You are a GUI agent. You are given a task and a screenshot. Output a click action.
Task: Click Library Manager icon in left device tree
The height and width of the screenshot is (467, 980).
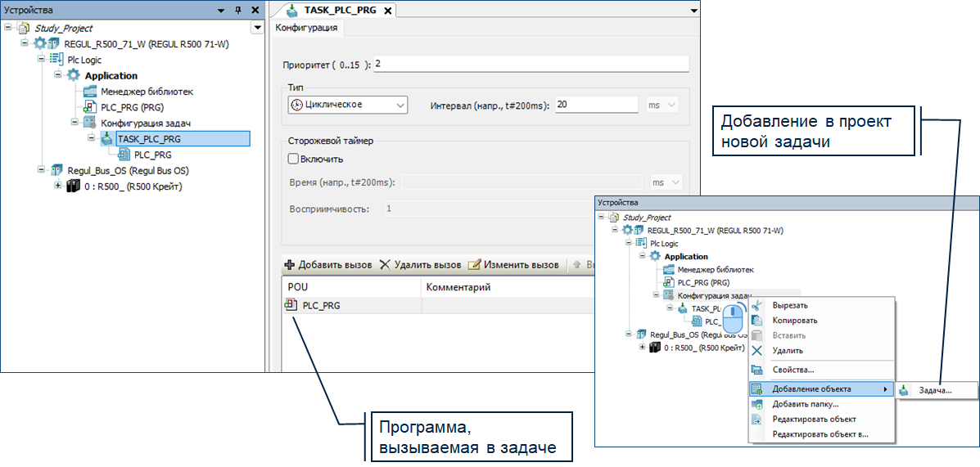89,92
